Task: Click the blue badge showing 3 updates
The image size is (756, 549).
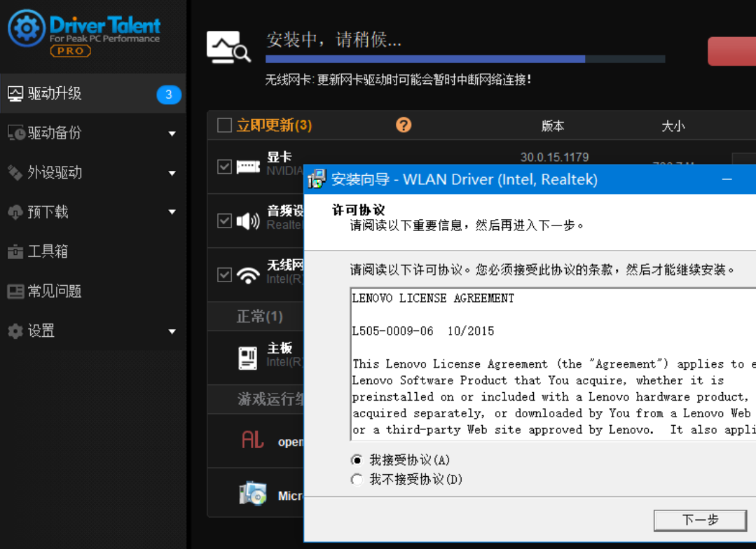Action: tap(169, 94)
